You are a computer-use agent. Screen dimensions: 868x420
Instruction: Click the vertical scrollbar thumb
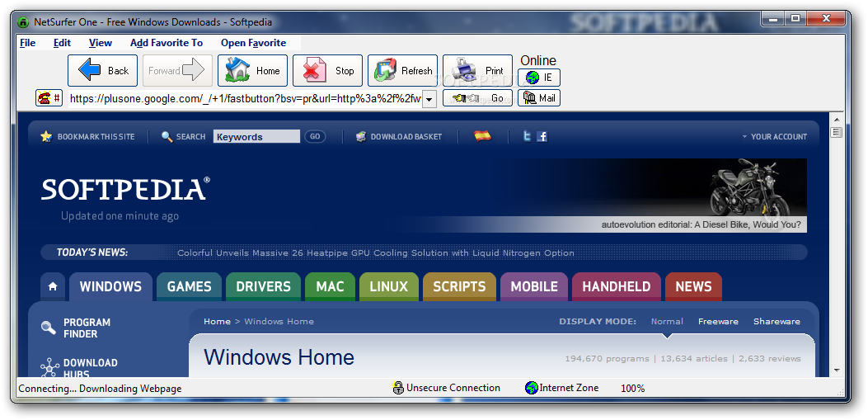[836, 132]
